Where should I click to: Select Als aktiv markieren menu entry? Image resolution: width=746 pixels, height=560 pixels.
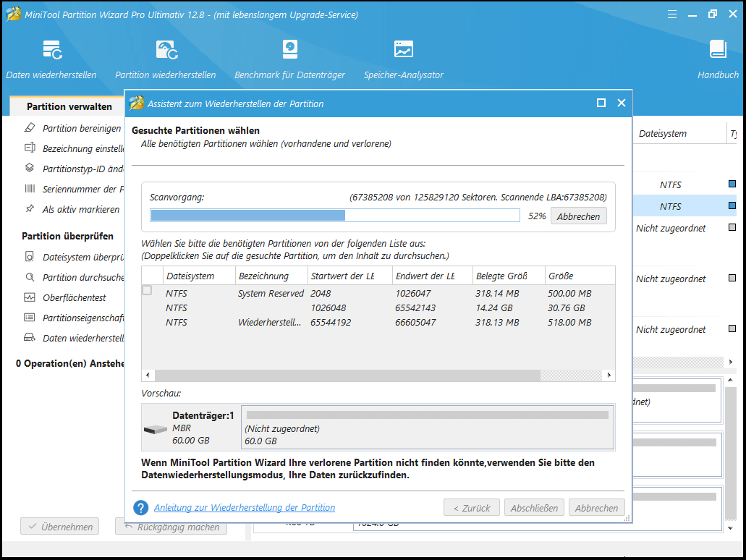coord(81,209)
